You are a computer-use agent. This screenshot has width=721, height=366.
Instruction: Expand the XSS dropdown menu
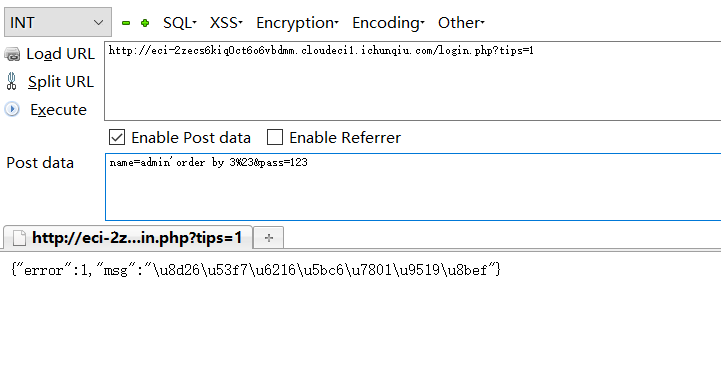226,23
